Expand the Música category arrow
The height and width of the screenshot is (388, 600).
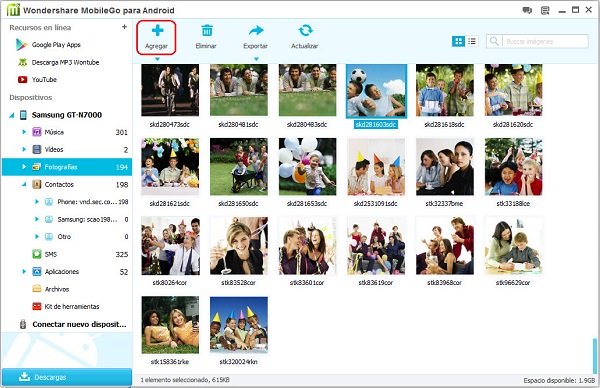coord(24,132)
